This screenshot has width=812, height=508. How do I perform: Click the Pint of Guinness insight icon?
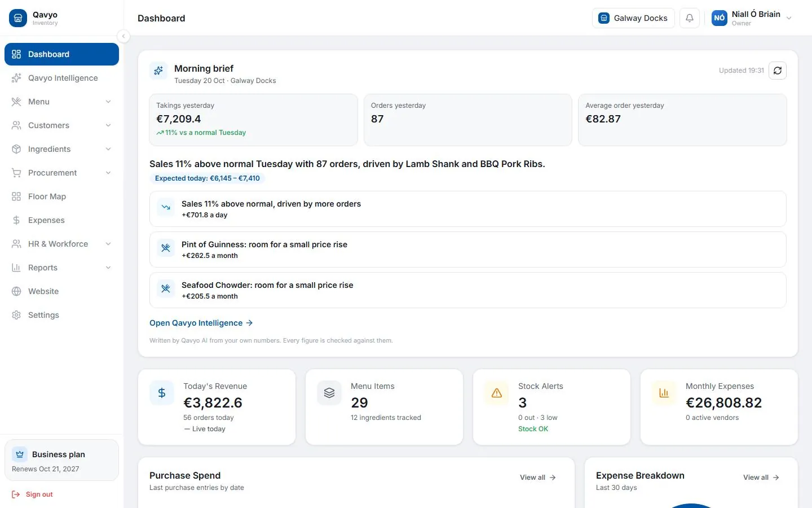(166, 248)
